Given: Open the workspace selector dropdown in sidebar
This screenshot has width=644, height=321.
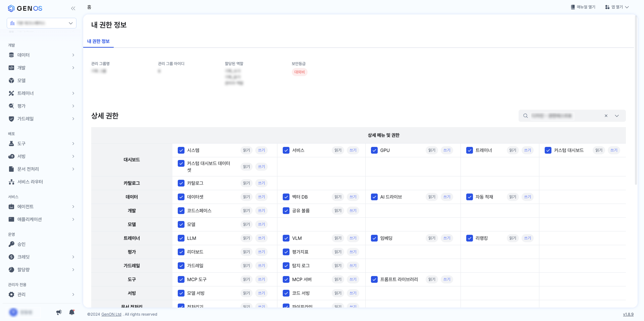Looking at the screenshot, I should coord(42,23).
